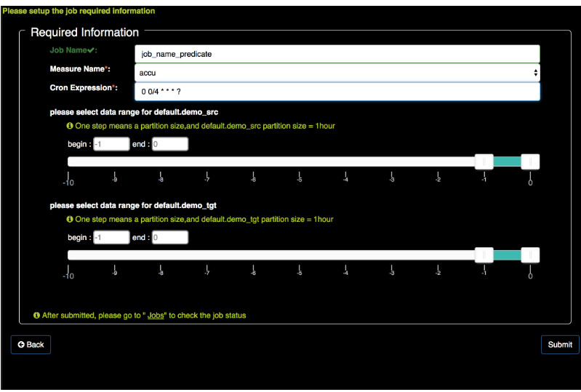Click the -10 tick on demo_tgt slider scale
Image resolution: width=581 pixels, height=392 pixels.
[68, 272]
